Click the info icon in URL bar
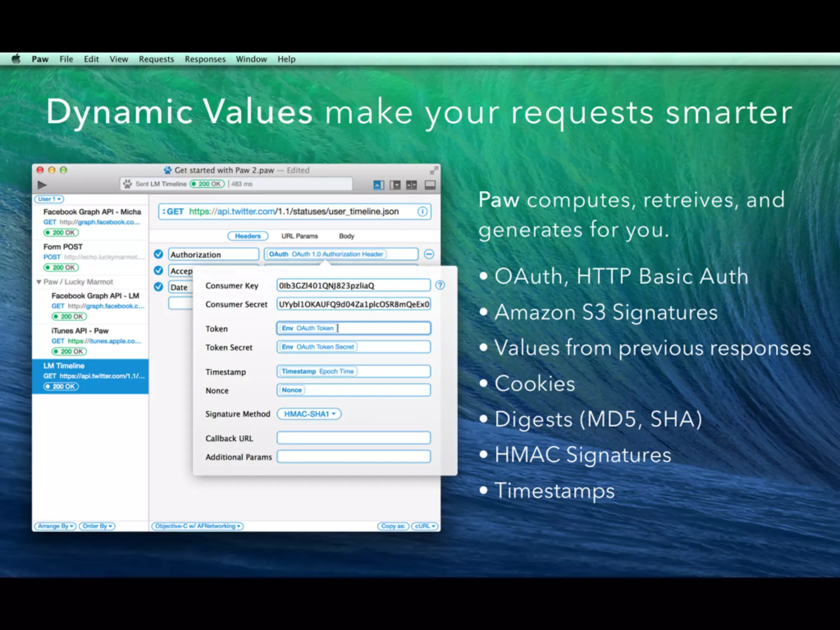The height and width of the screenshot is (630, 840). click(422, 212)
